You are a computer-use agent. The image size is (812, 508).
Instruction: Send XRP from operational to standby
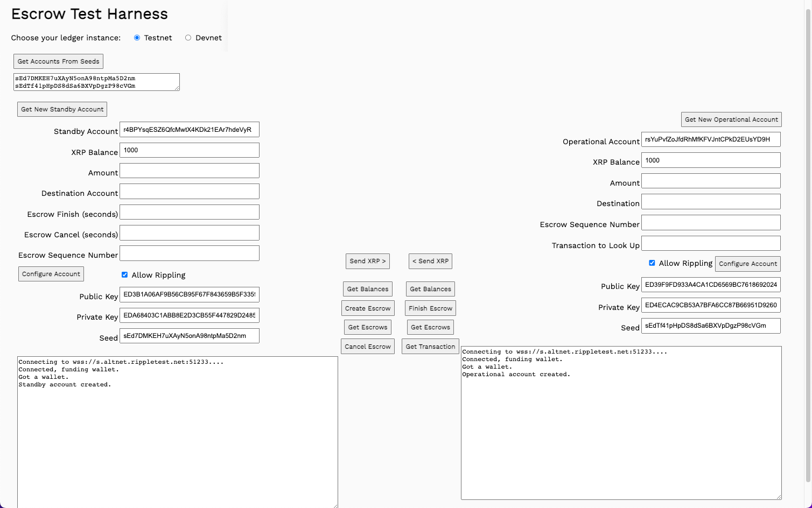pos(430,261)
